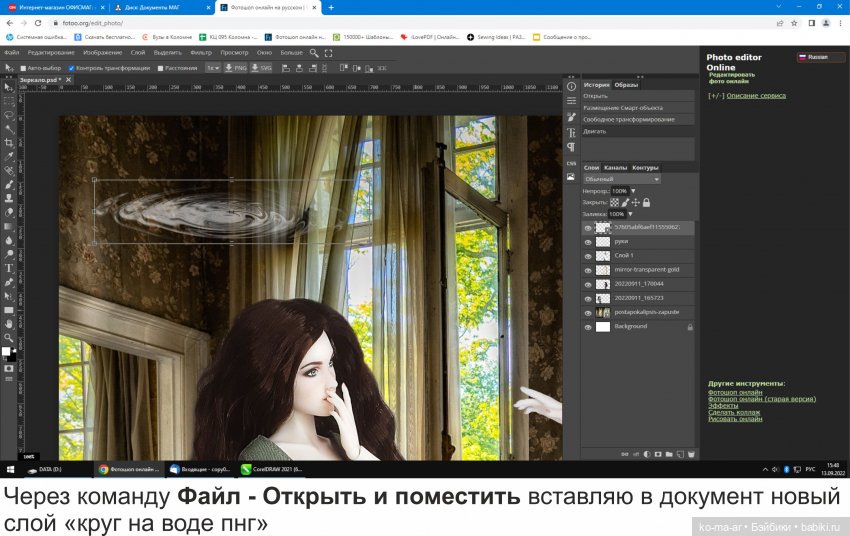Open the Изображение menu

pos(102,53)
